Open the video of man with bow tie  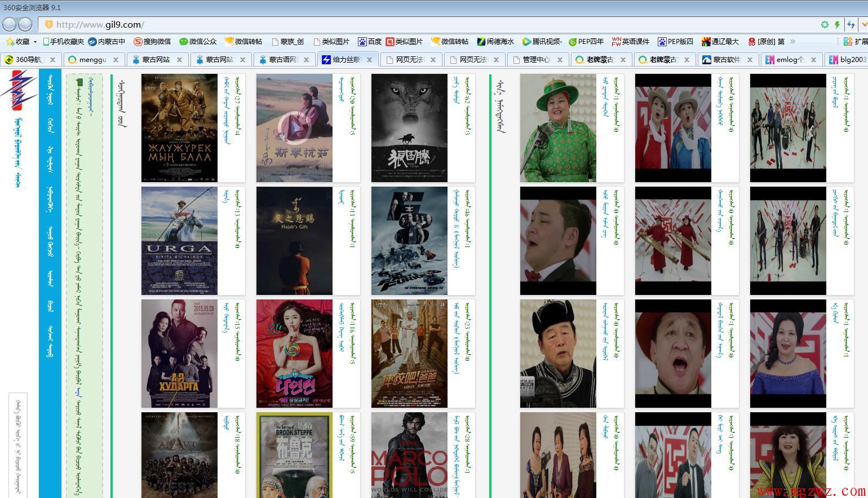pyautogui.click(x=558, y=241)
